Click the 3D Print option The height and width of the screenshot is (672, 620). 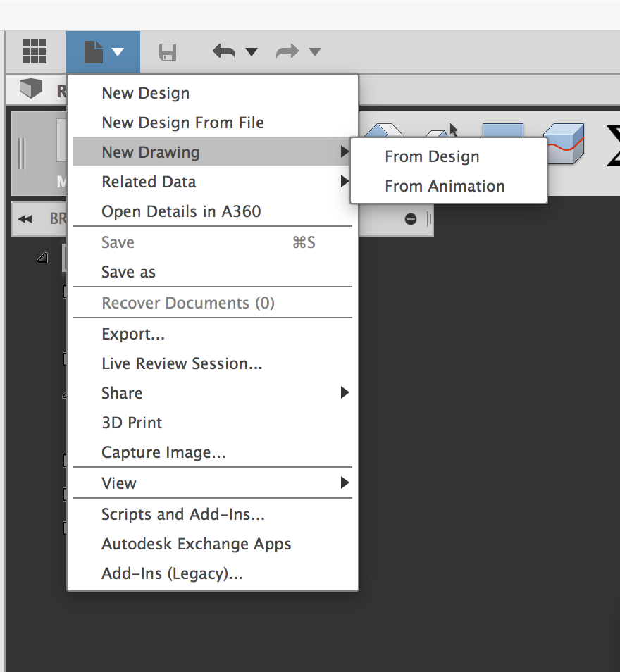tap(132, 423)
